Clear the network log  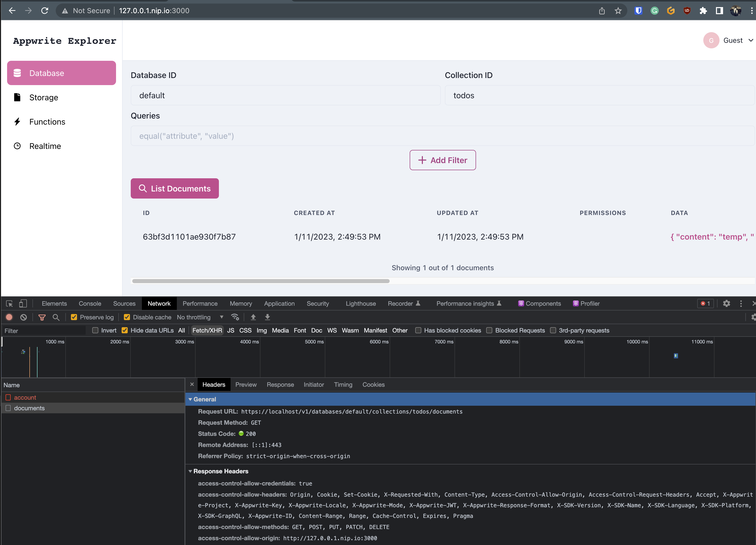click(23, 317)
